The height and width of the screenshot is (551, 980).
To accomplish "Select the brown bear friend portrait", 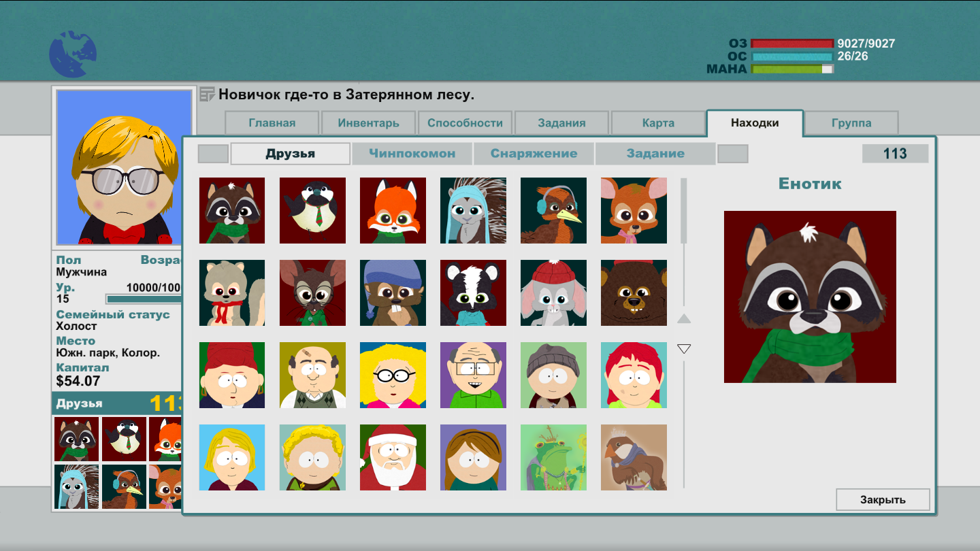I will point(634,293).
